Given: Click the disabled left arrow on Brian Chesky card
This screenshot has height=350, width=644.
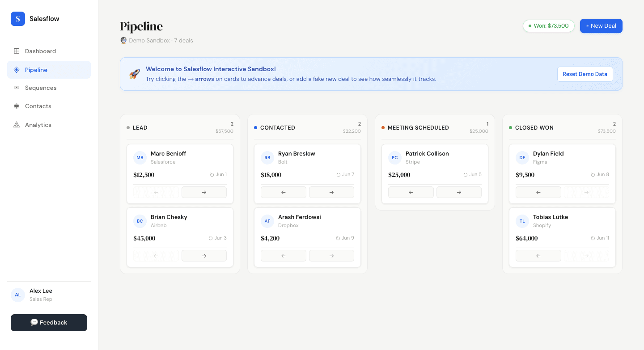Looking at the screenshot, I should [156, 256].
